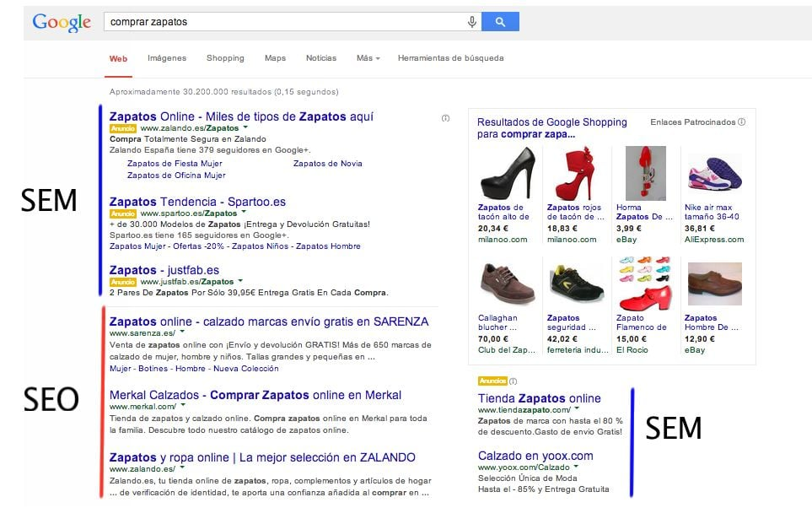Open the Shopping tab
The height and width of the screenshot is (524, 812).
tap(225, 58)
